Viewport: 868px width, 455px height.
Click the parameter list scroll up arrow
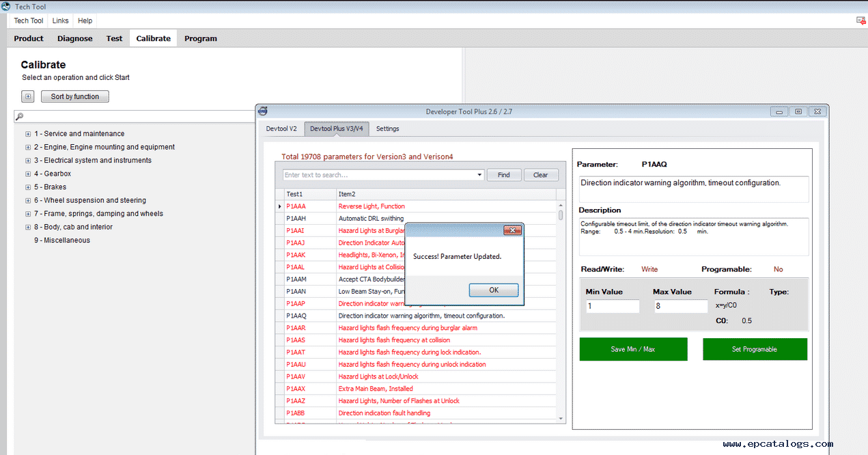[x=561, y=204]
